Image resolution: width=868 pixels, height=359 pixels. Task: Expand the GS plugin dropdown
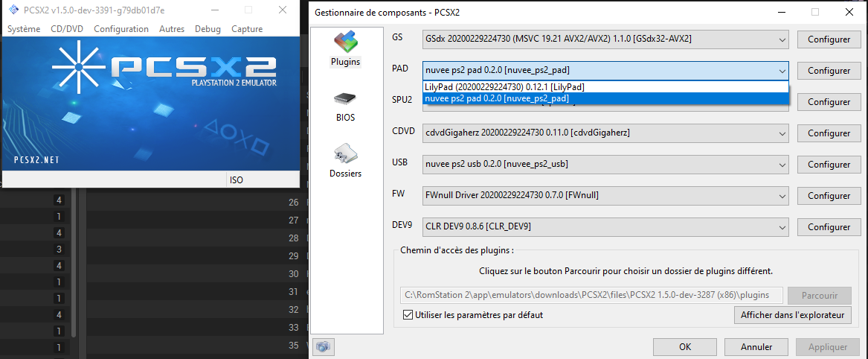(782, 39)
